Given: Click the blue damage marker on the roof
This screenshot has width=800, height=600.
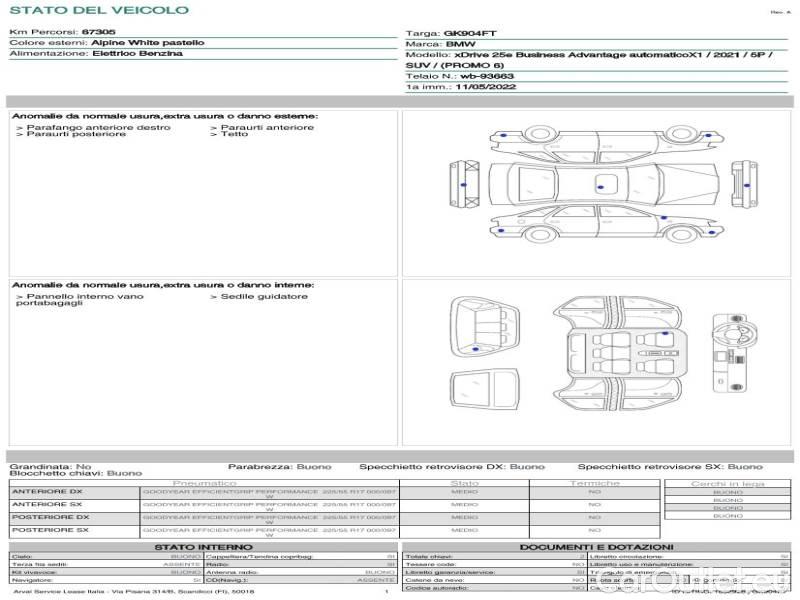Looking at the screenshot, I should point(601,188).
